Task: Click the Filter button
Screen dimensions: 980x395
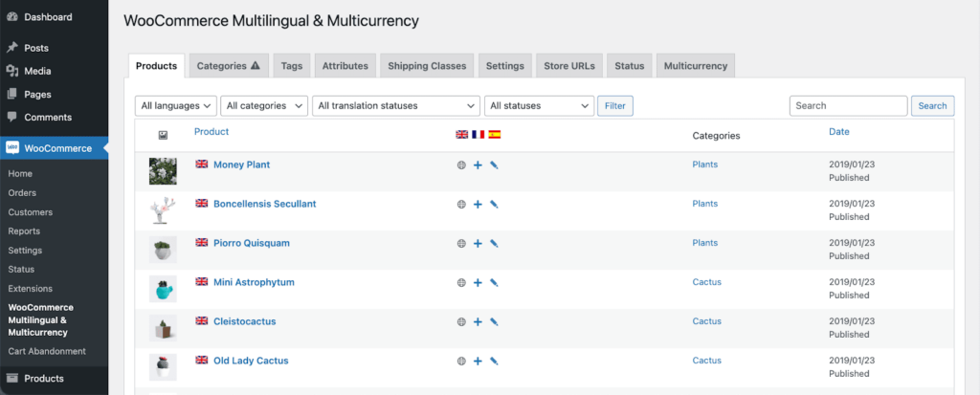Action: 615,105
